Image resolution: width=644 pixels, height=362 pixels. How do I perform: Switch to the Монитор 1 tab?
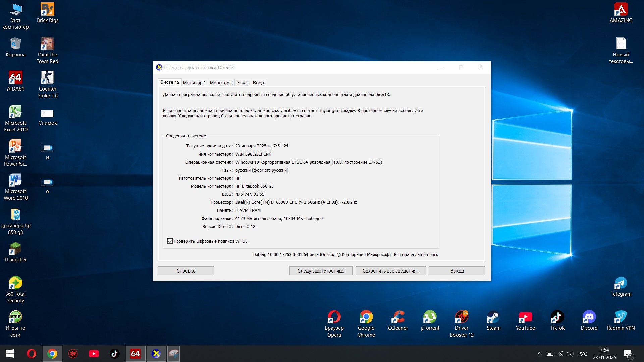(x=194, y=83)
